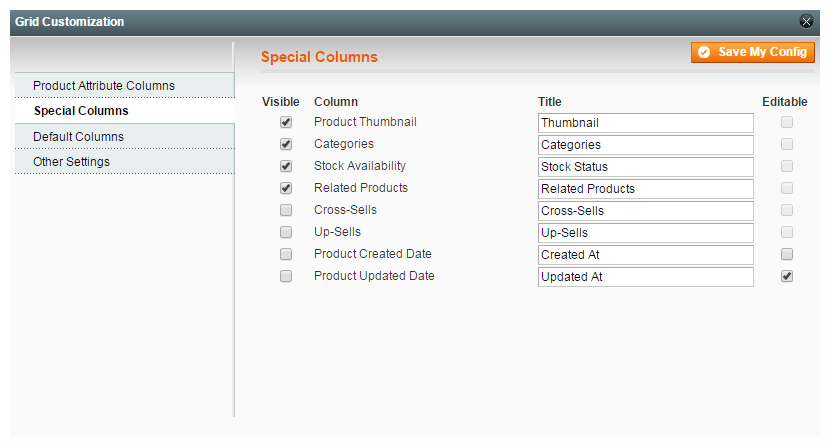Toggle Visible for Stock Availability
This screenshot has height=447, width=830.
tap(286, 166)
